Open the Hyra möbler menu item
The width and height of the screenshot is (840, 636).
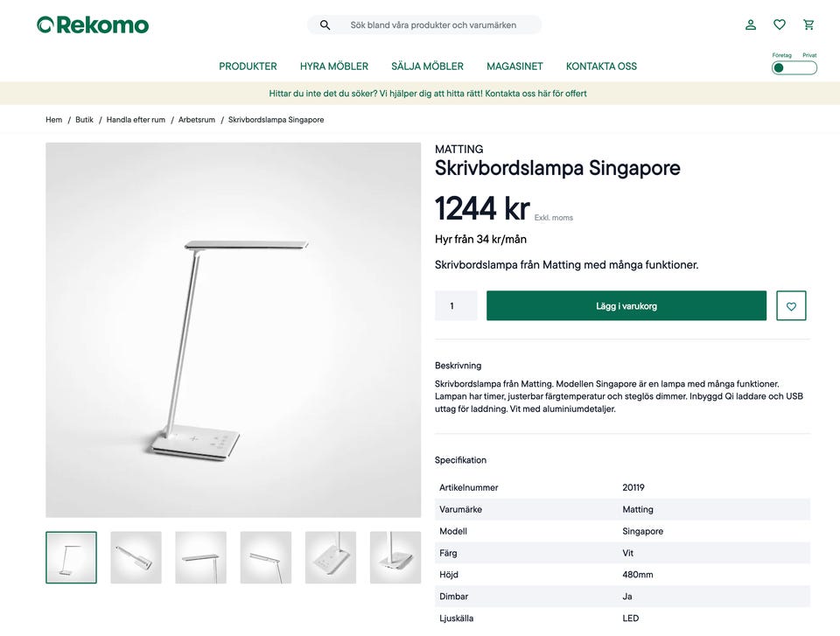click(334, 66)
